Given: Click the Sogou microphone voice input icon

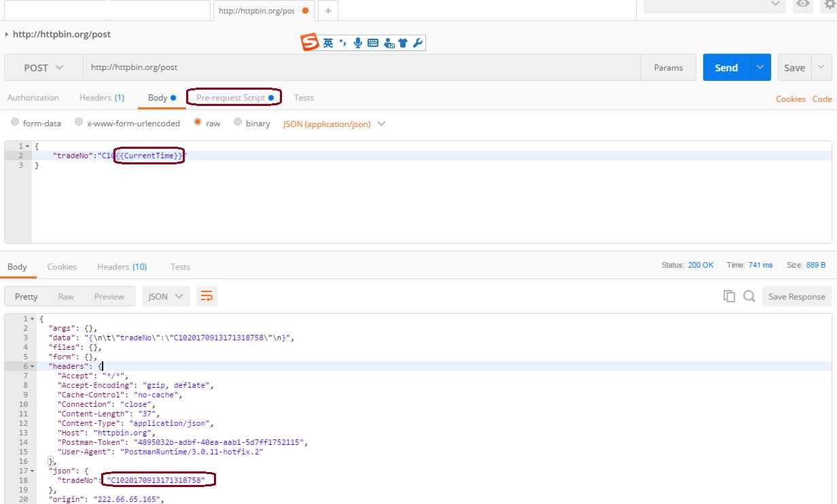Looking at the screenshot, I should (358, 43).
